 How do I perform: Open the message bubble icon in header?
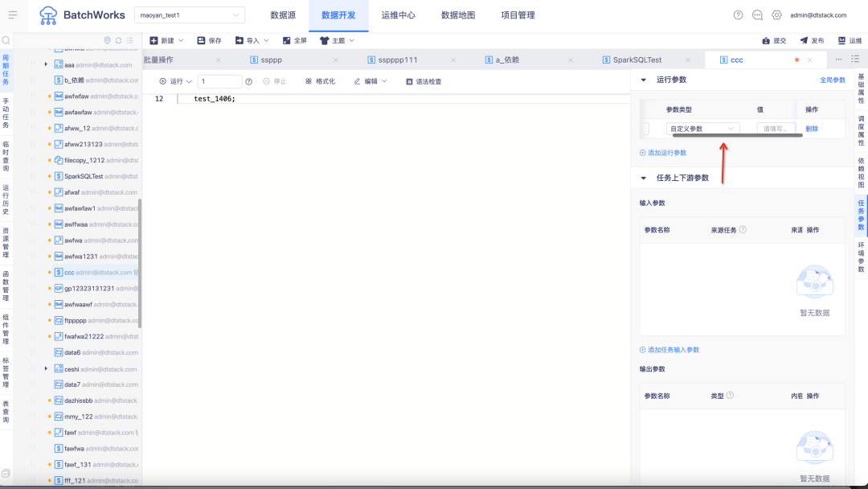click(757, 15)
